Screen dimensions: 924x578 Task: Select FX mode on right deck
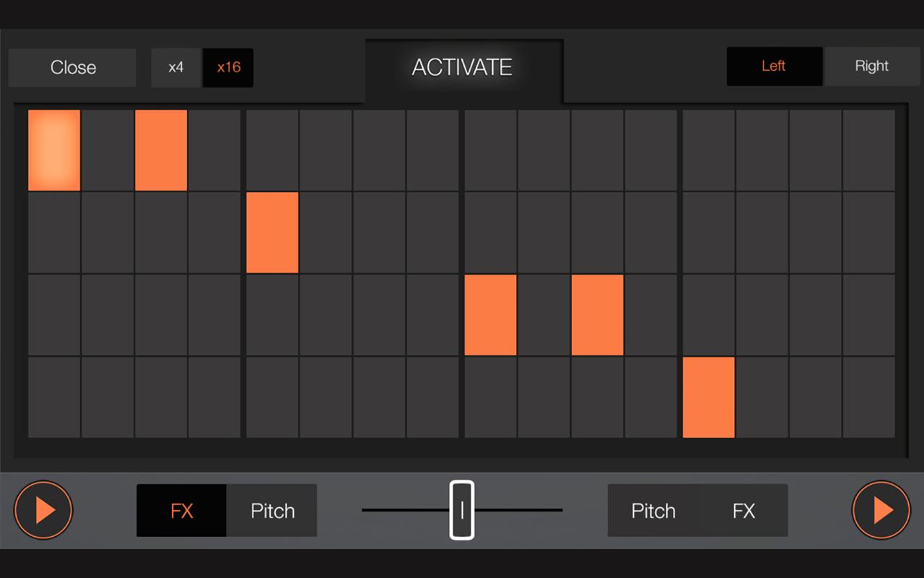tap(744, 511)
